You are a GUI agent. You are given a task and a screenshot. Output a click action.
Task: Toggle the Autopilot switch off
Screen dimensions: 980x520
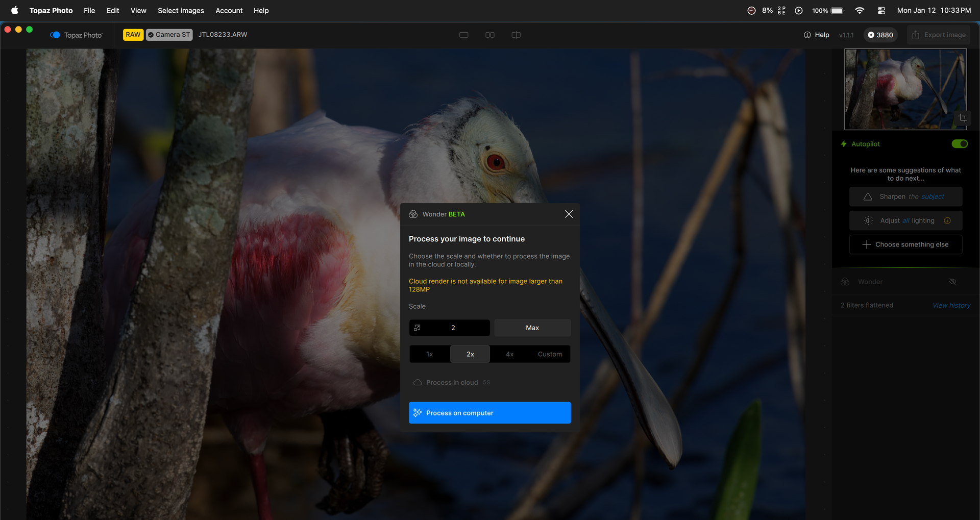(959, 144)
